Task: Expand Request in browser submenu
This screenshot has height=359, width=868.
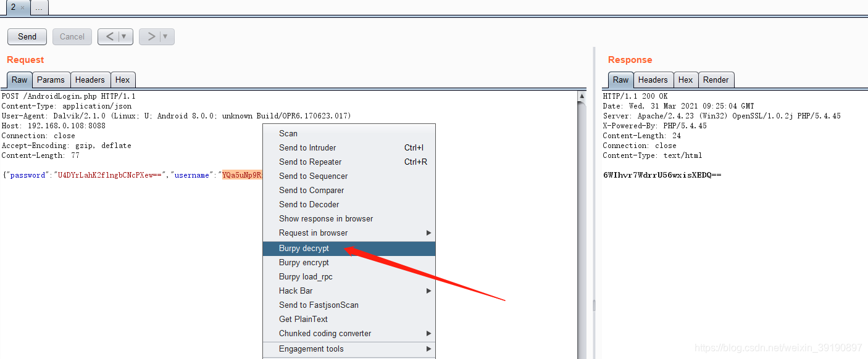Action: (349, 233)
